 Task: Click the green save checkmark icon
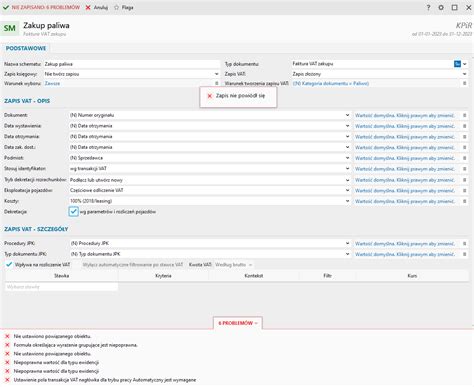(x=6, y=7)
